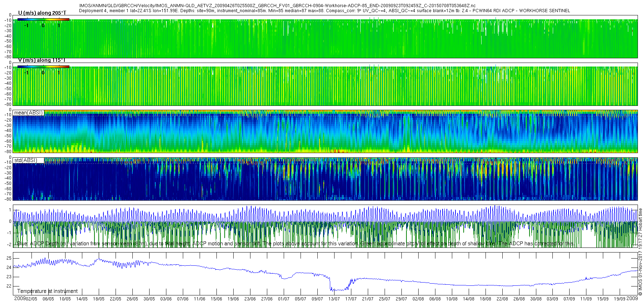Click the '02/05' date tick label
This screenshot has width=644, height=304.
[x=31, y=299]
